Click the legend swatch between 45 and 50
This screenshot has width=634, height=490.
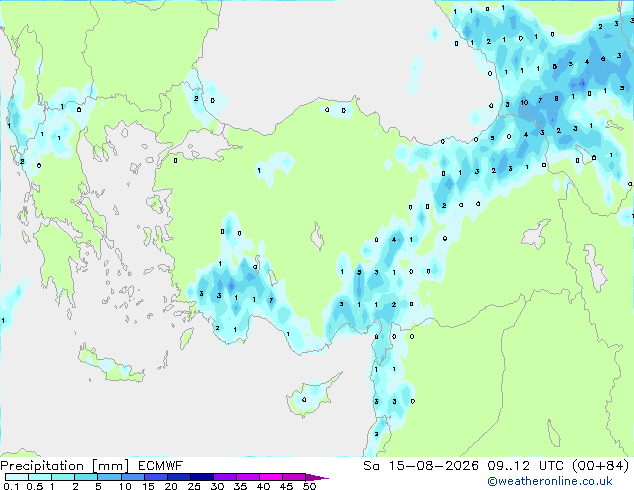(294, 477)
